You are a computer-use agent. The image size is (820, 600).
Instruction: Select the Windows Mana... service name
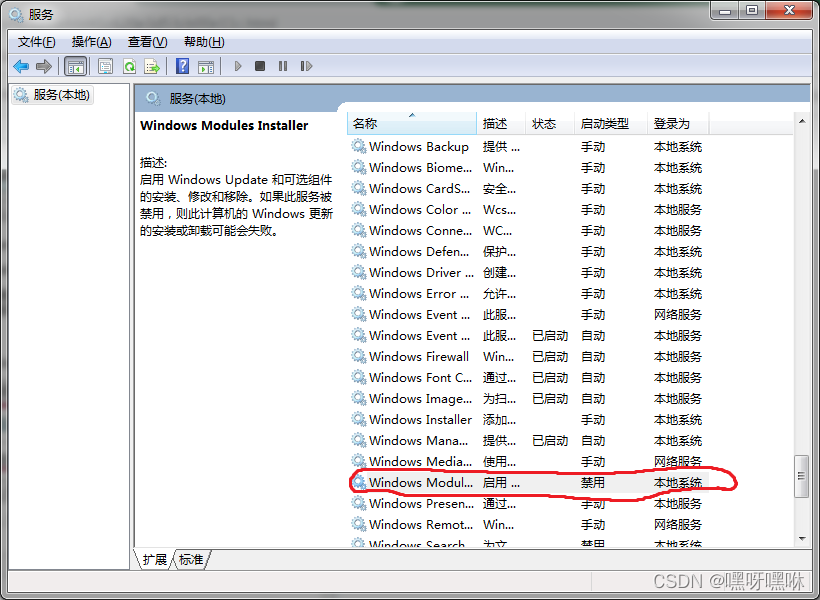coord(418,440)
